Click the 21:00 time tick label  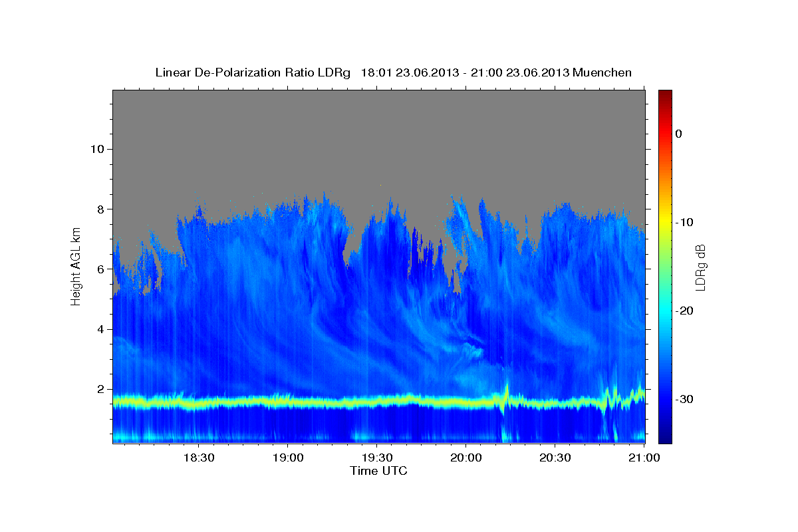click(x=644, y=458)
